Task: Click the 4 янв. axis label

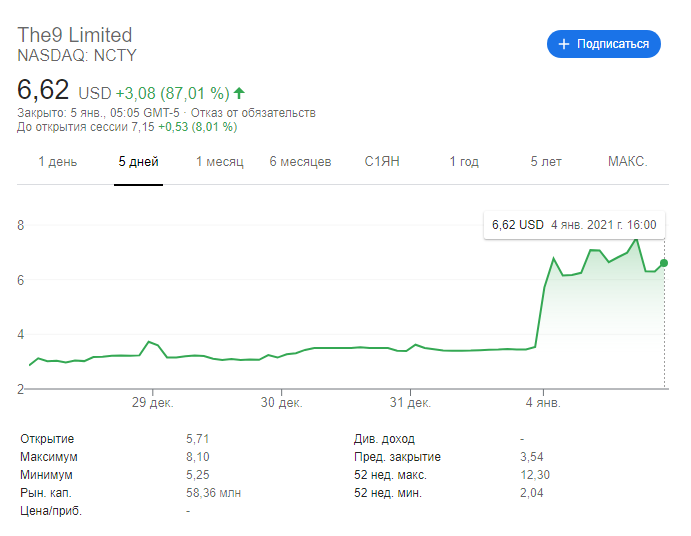Action: point(543,402)
